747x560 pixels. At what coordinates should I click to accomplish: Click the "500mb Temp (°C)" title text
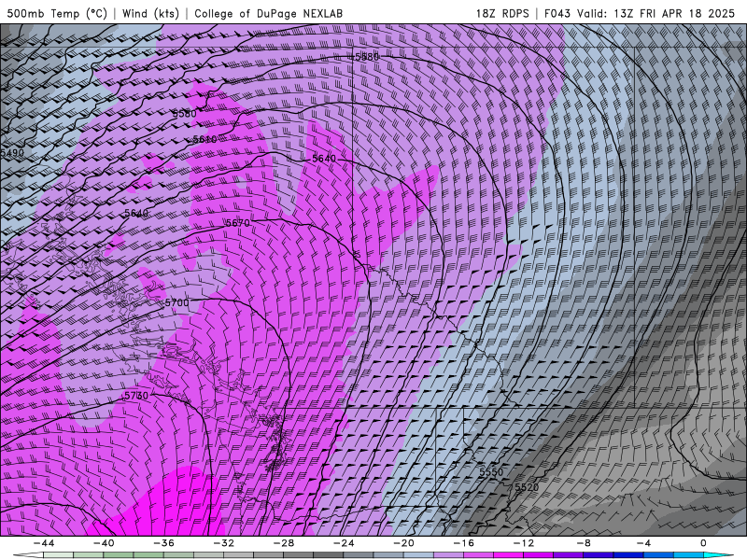click(x=57, y=13)
